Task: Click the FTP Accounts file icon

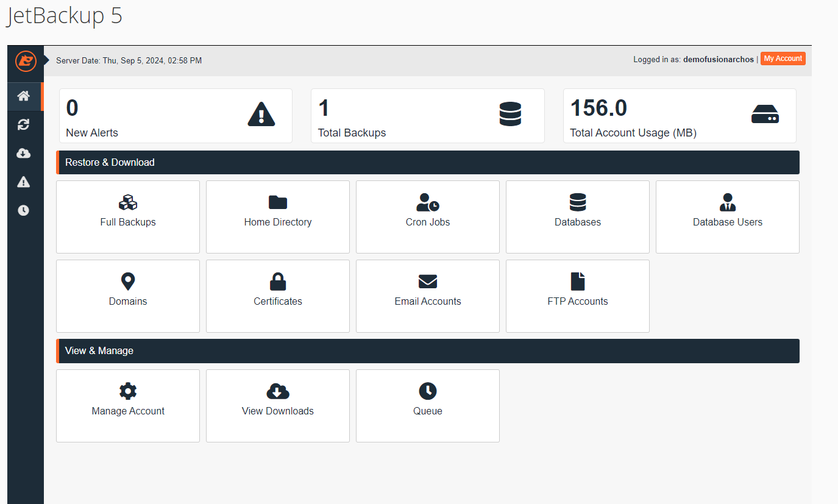Action: tap(578, 282)
